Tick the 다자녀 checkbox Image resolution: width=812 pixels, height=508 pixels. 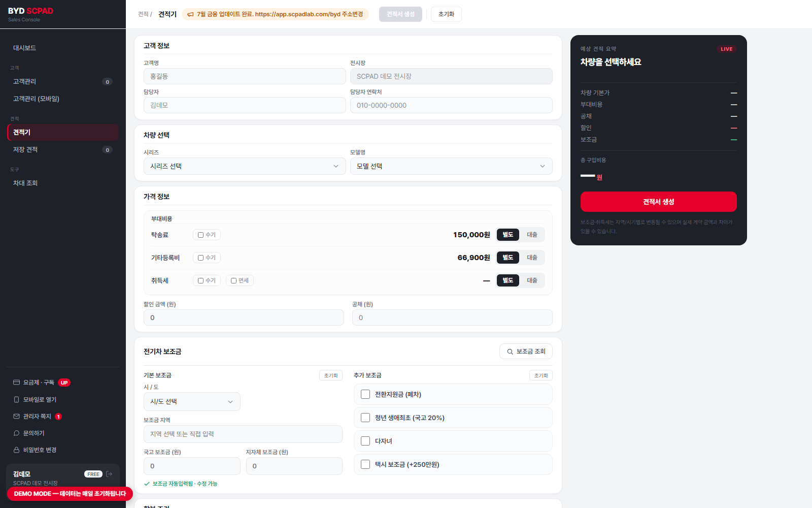(x=365, y=441)
